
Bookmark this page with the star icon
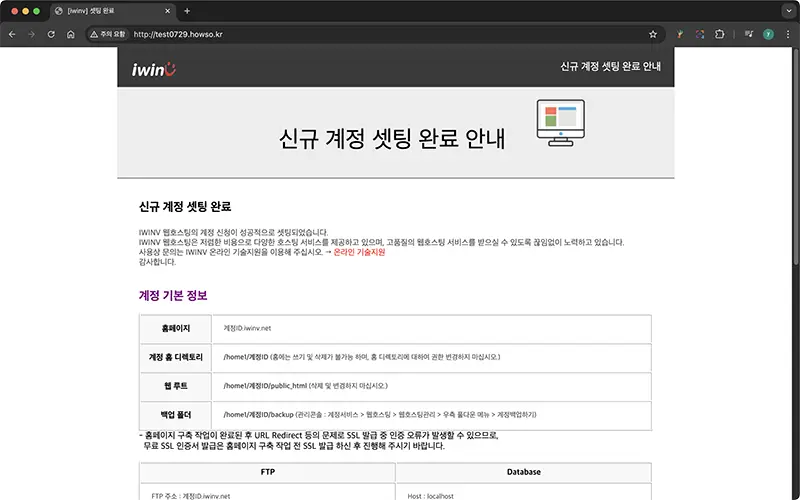[x=653, y=34]
